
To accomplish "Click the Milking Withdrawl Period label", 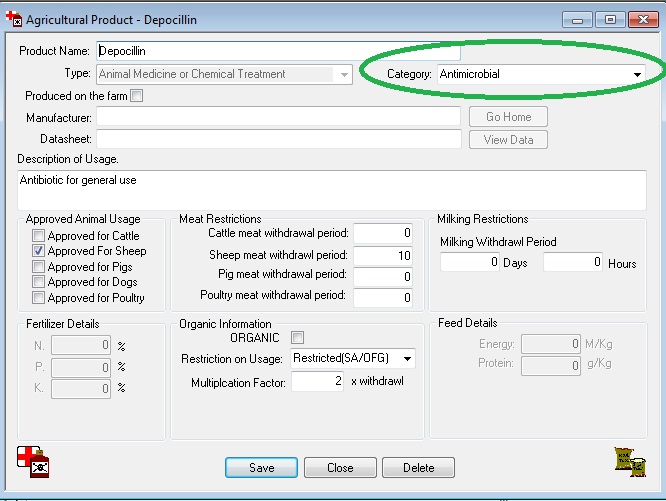I will (498, 242).
